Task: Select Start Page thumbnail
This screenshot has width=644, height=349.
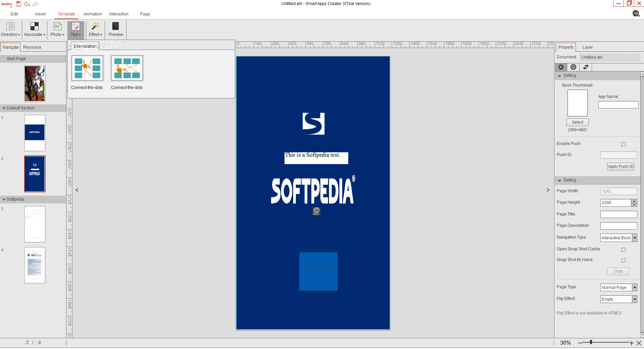Action: coord(35,84)
